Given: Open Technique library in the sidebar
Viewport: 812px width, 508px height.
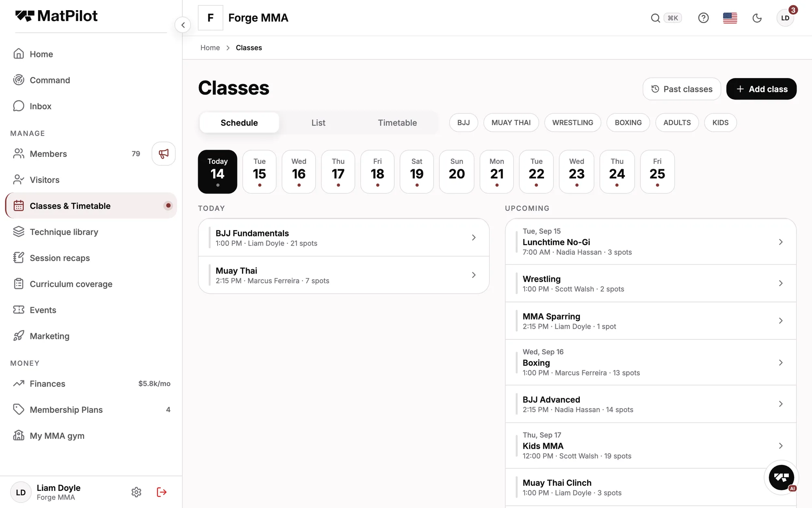Looking at the screenshot, I should coord(91,232).
